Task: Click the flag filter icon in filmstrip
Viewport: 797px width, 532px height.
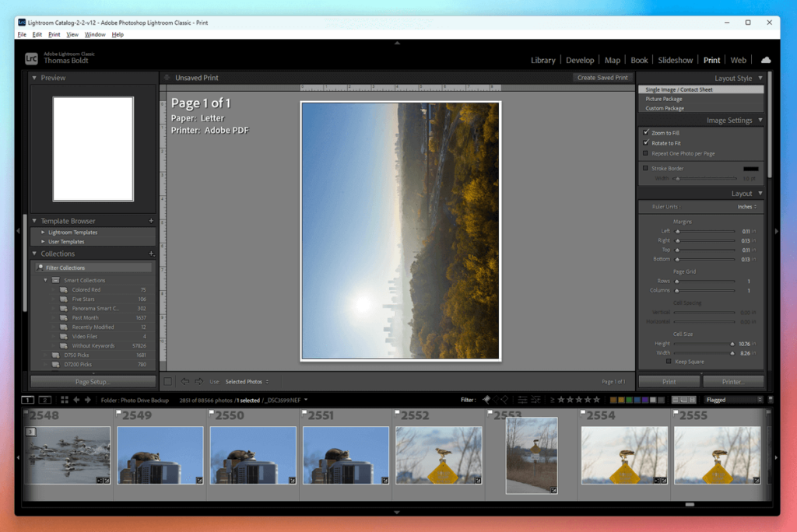Action: [486, 400]
